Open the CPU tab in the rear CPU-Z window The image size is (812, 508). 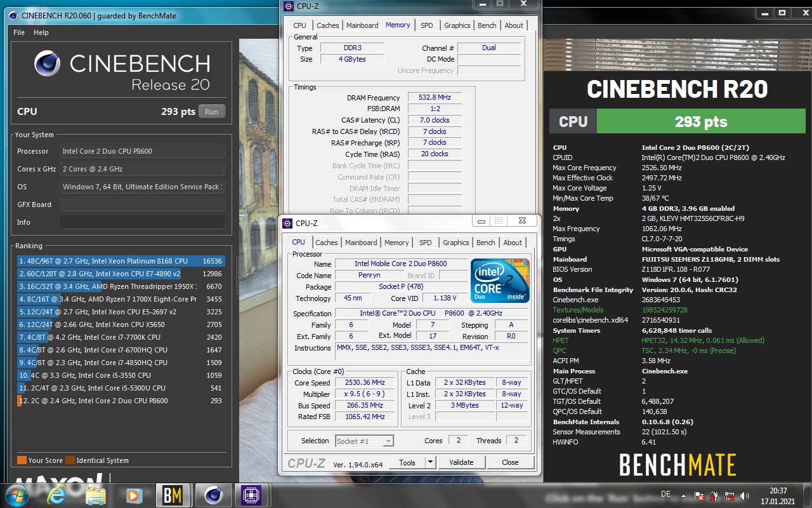tap(299, 25)
